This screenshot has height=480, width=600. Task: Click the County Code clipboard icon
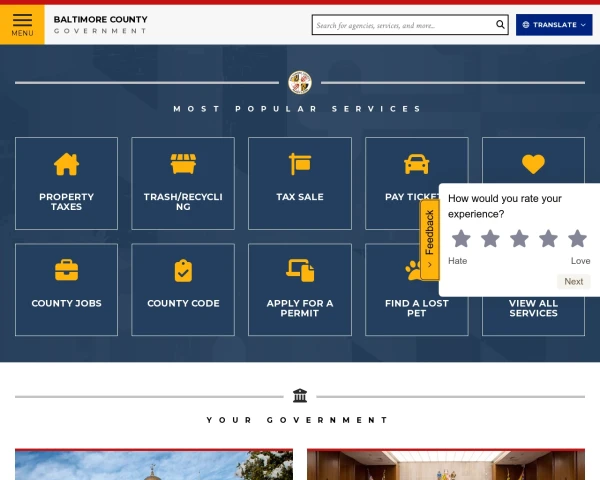pos(183,270)
